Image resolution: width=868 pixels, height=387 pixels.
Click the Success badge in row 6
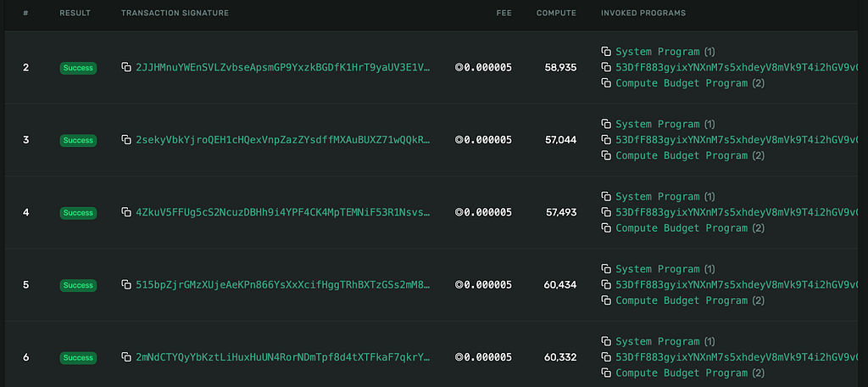click(x=78, y=357)
